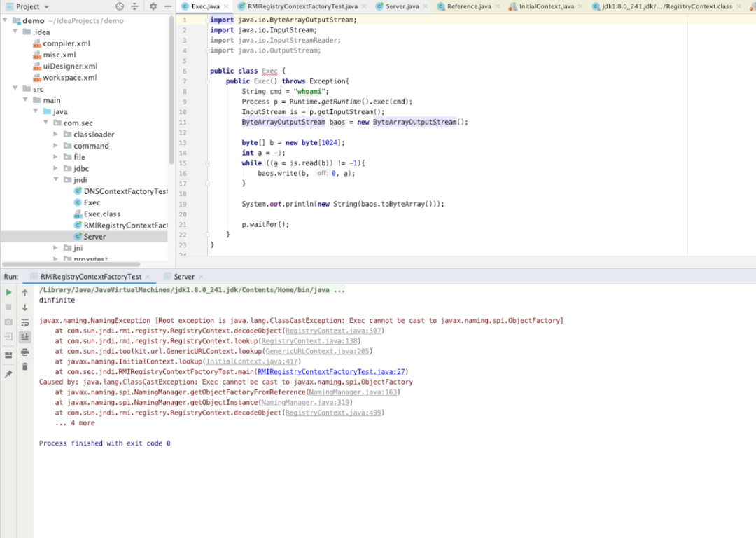Close the Server run tab
The image size is (756, 538).
(x=201, y=277)
